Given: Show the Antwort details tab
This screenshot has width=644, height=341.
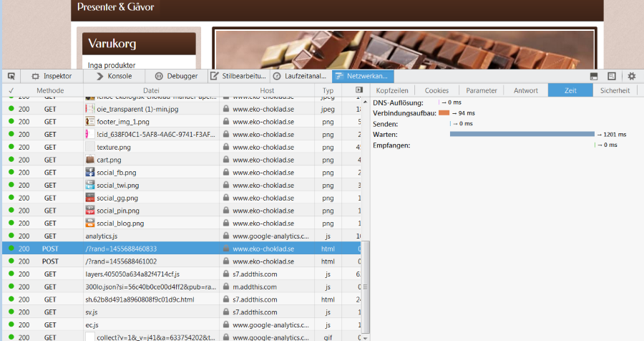Looking at the screenshot, I should click(x=526, y=90).
